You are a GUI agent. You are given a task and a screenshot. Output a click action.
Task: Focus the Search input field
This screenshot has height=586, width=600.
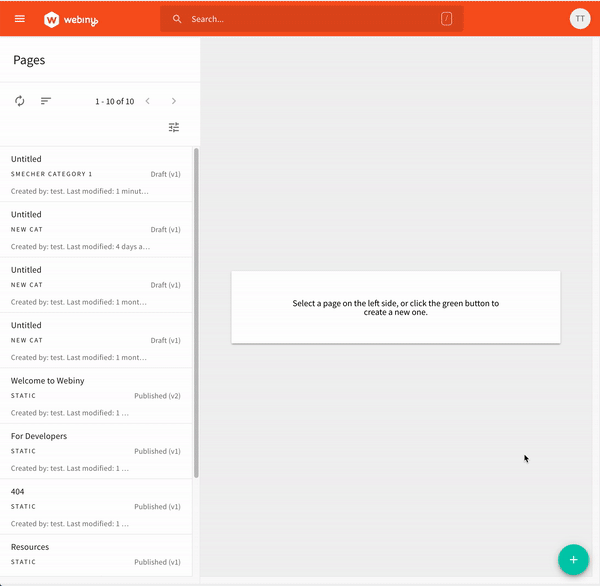312,19
